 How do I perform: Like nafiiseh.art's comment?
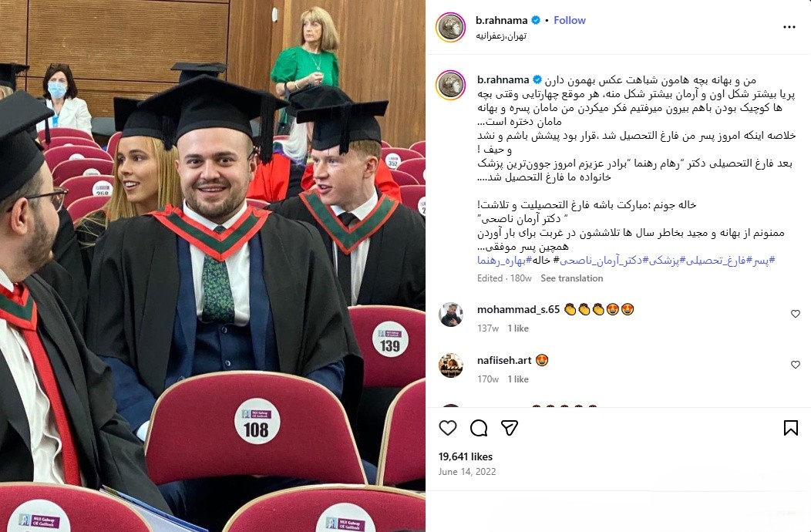796,365
